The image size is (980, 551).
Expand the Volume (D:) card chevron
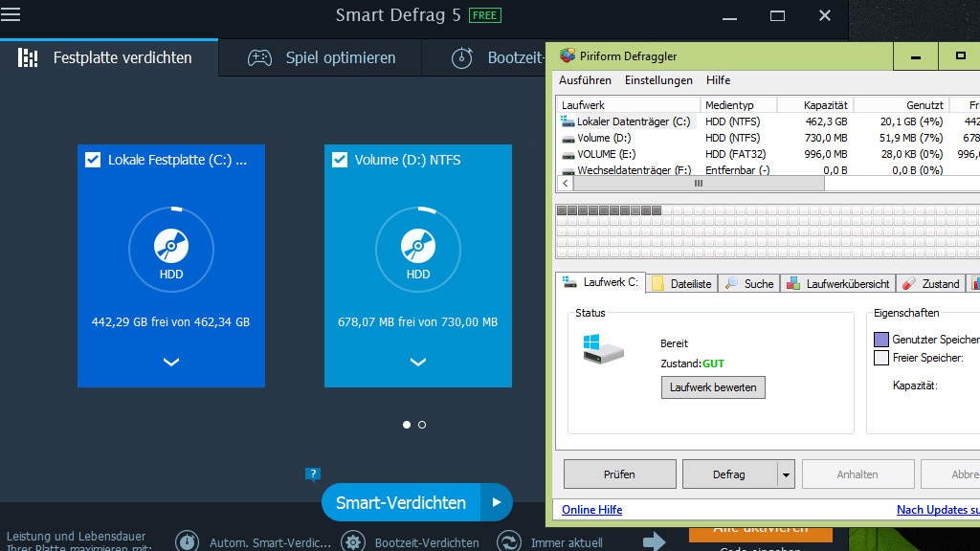tap(418, 362)
